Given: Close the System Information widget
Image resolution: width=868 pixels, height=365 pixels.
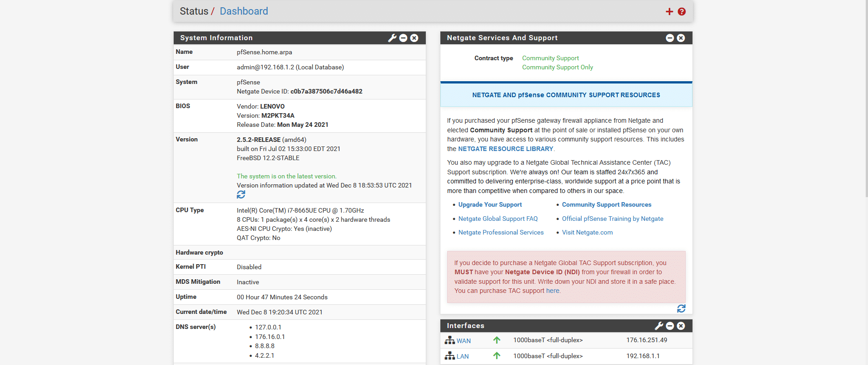Looking at the screenshot, I should [414, 38].
